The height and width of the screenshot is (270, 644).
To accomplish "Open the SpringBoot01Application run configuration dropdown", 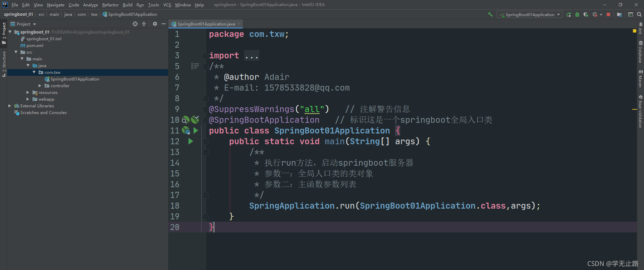I will coord(530,14).
